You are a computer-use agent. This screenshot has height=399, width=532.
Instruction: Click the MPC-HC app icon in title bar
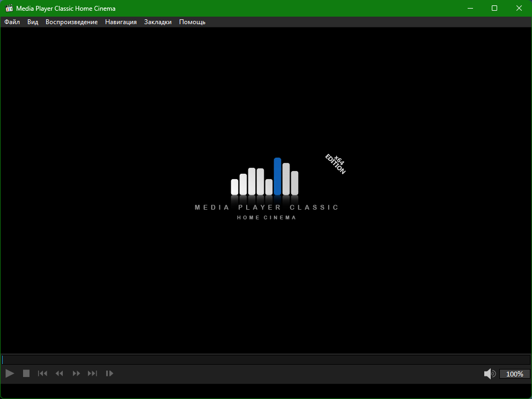[x=9, y=8]
